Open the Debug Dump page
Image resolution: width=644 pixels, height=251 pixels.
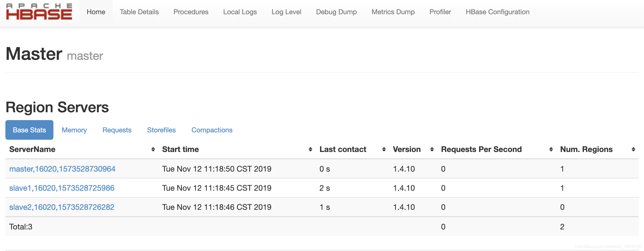tap(336, 12)
